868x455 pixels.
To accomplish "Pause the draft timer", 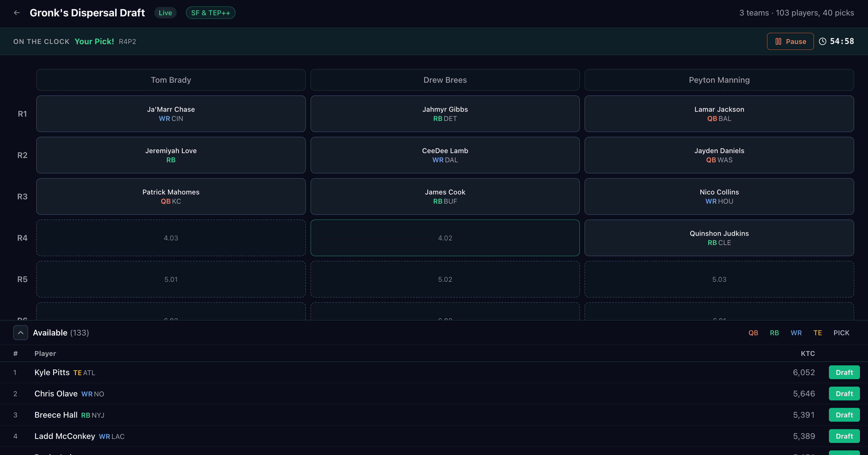I will (x=790, y=41).
